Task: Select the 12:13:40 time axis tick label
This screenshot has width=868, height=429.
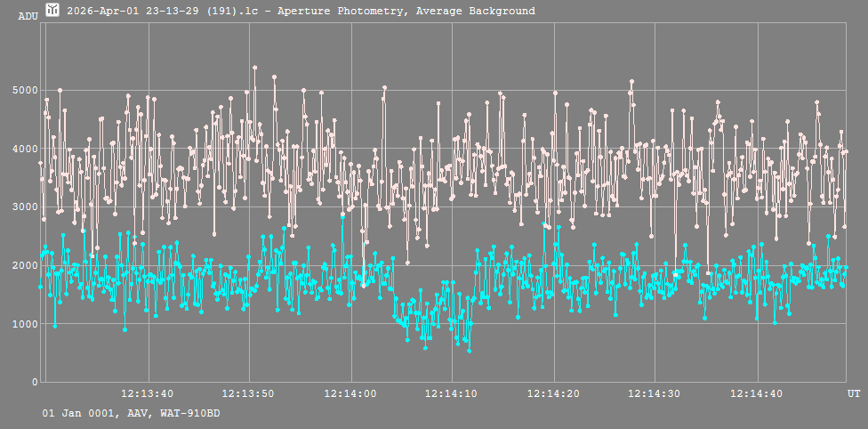Action: (x=148, y=393)
